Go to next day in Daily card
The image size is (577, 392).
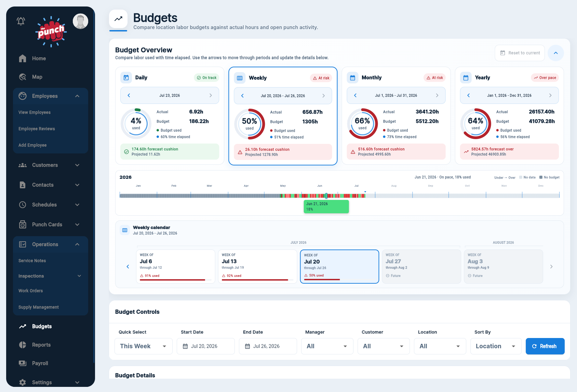coord(211,95)
